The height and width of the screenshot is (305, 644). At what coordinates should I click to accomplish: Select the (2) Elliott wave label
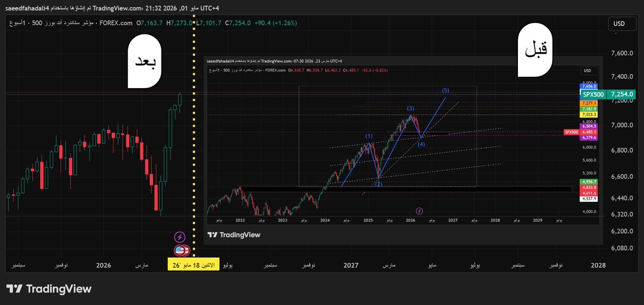pyautogui.click(x=378, y=184)
